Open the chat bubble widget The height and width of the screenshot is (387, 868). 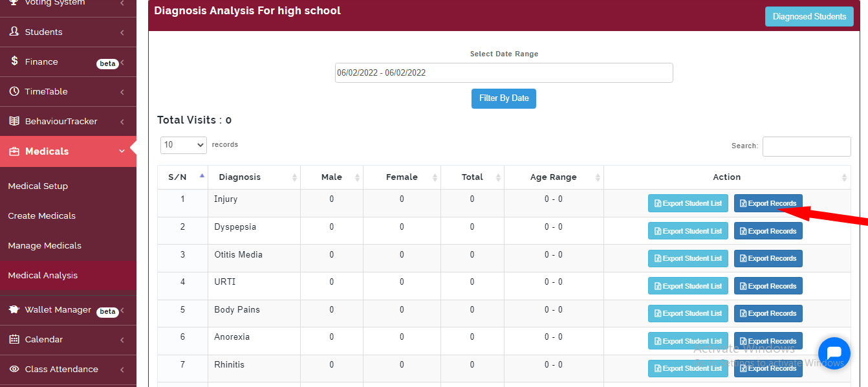pyautogui.click(x=834, y=353)
